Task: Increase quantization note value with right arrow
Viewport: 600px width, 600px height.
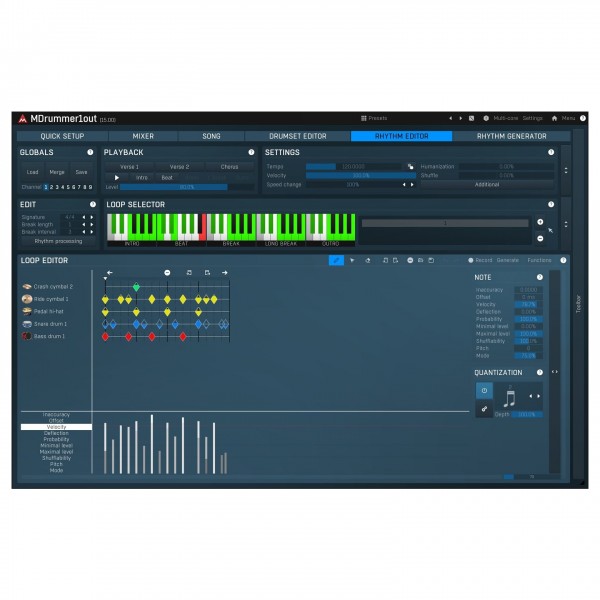Action: click(539, 396)
